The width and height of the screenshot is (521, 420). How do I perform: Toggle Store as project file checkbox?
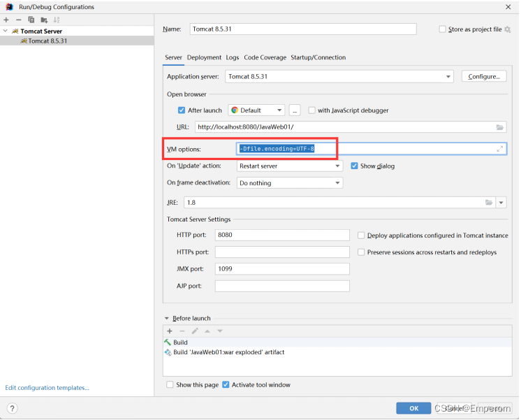click(442, 29)
